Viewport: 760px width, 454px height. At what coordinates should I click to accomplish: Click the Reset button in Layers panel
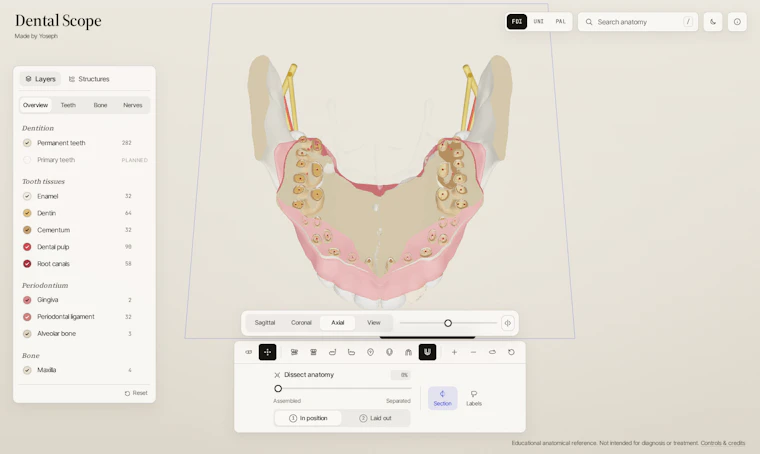(x=136, y=393)
